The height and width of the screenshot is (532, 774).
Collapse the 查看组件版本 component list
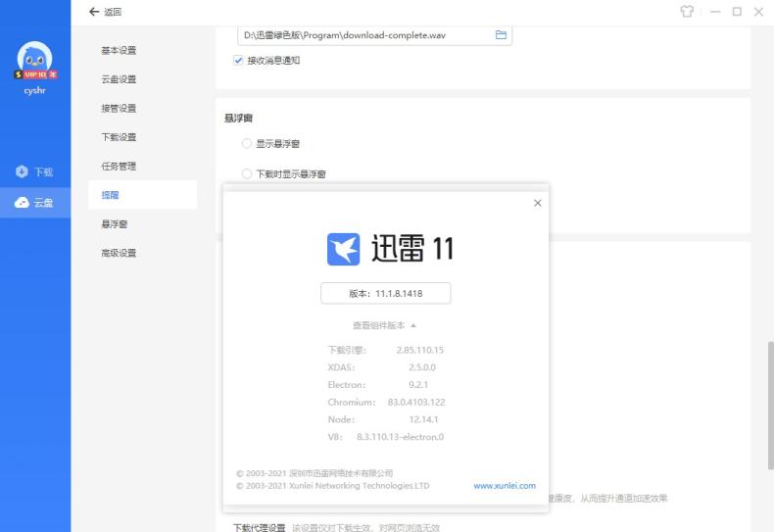click(385, 325)
